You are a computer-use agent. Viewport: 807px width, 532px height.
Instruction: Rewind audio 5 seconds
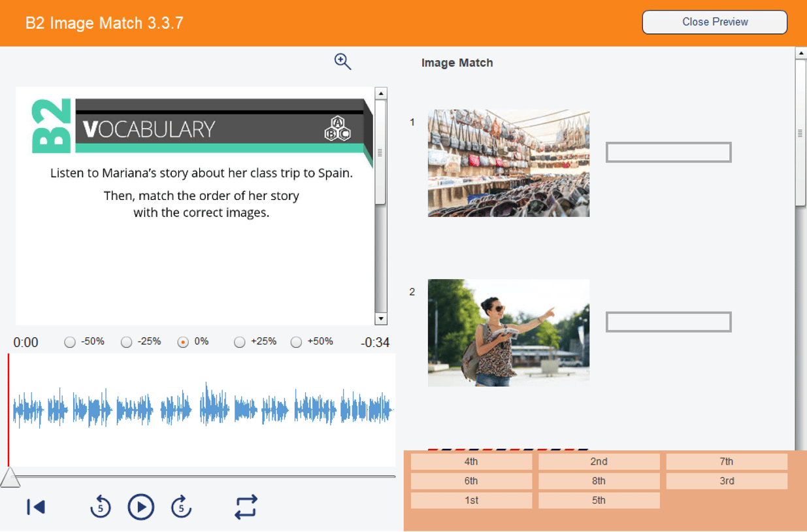coord(100,507)
